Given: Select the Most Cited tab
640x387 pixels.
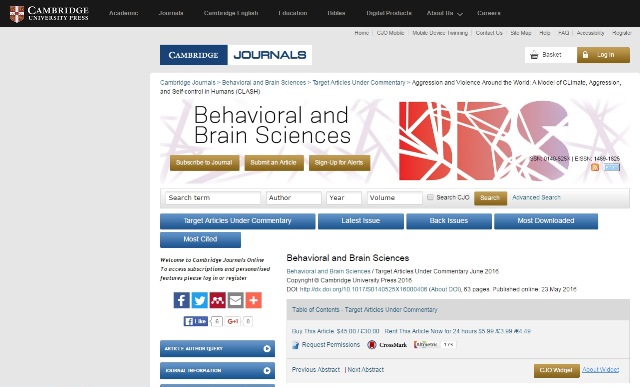Looking at the screenshot, I should (x=200, y=240).
